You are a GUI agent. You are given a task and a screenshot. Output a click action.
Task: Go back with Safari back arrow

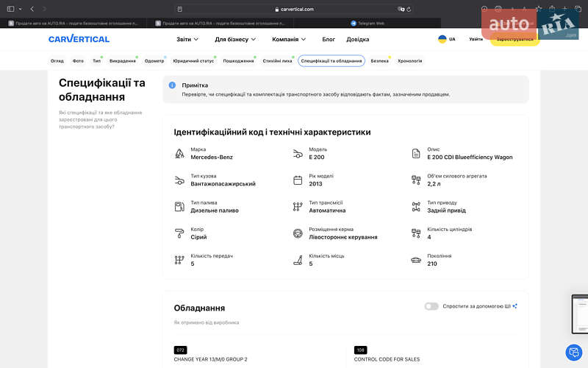click(x=32, y=9)
